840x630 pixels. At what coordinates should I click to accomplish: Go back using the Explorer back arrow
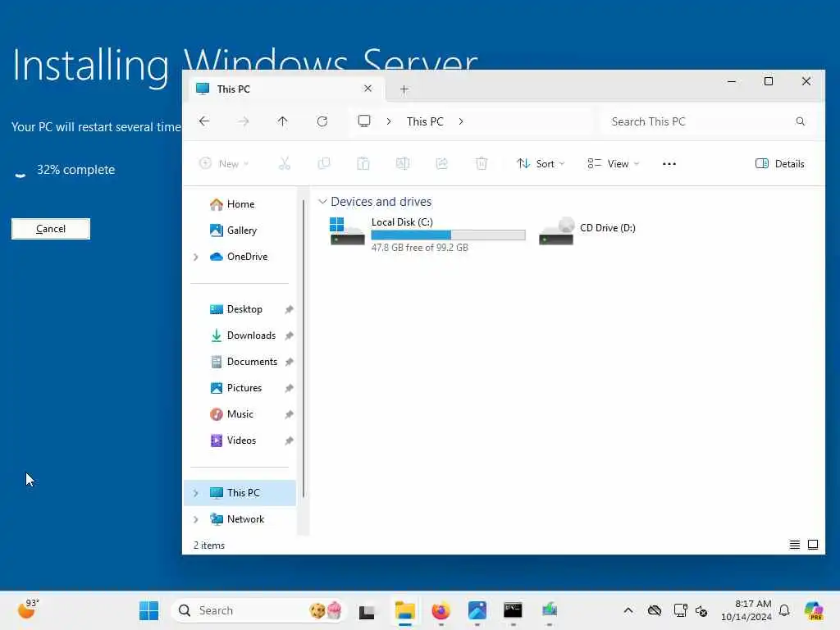pos(204,121)
